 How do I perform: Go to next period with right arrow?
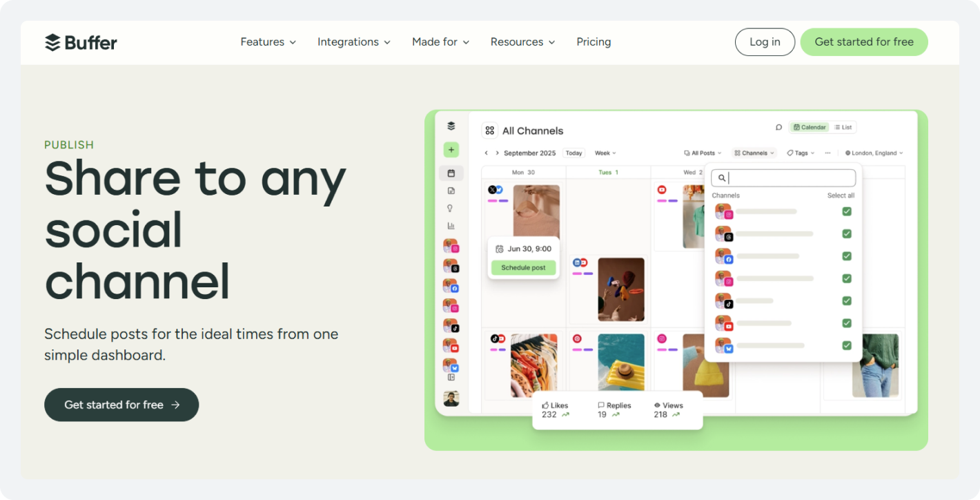[x=497, y=153]
